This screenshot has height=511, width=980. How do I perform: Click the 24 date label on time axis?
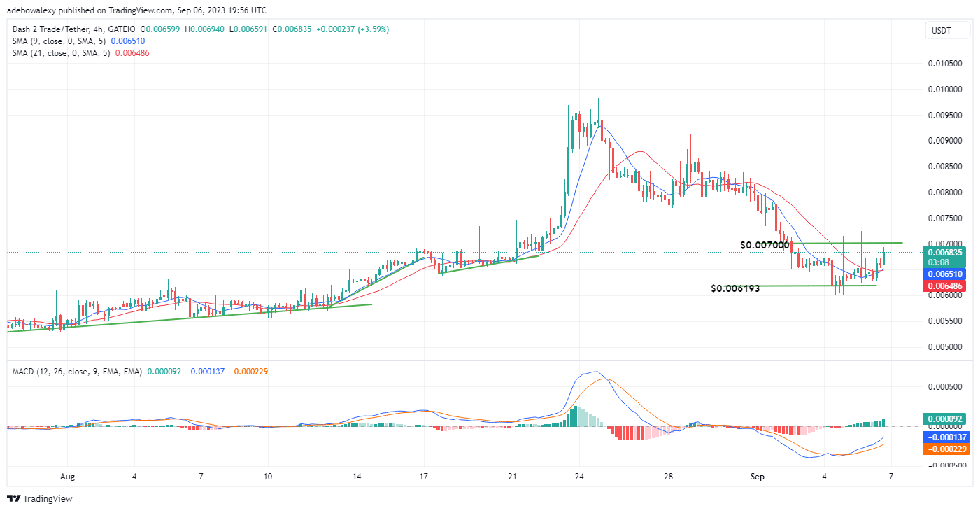579,477
